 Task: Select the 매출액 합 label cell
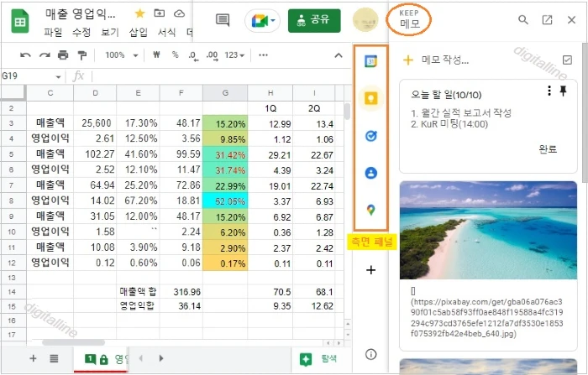(x=138, y=292)
